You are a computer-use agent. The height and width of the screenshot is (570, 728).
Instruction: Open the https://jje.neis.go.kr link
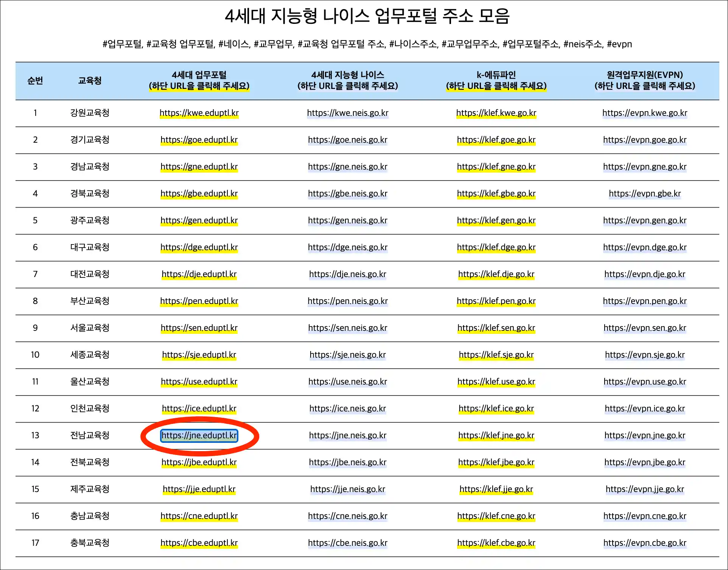[348, 489]
